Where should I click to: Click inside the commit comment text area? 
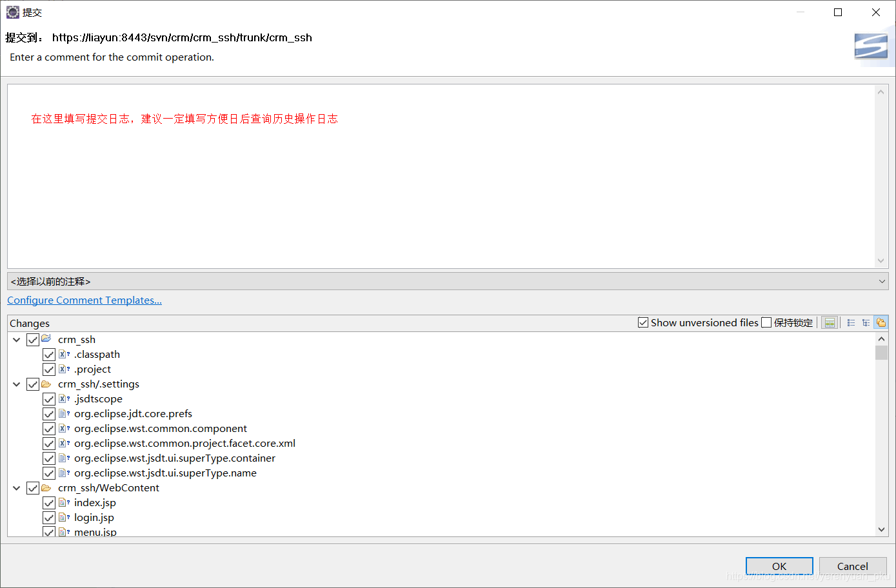coord(441,176)
